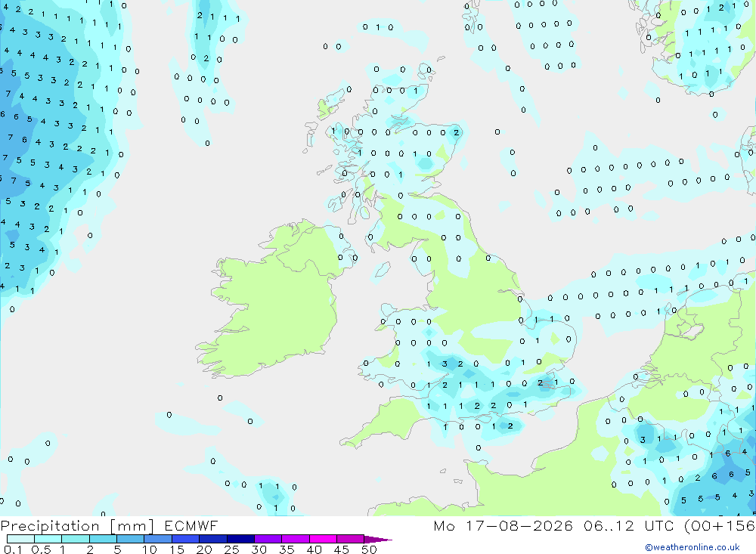Click the 0.1–0.5 mm legend color swatch
This screenshot has width=756, height=554.
[20, 539]
